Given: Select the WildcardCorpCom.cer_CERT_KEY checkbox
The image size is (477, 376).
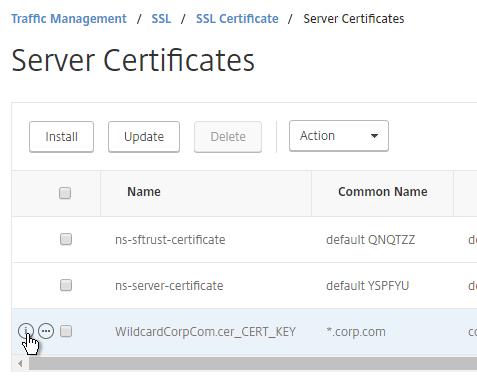Looking at the screenshot, I should tap(66, 331).
